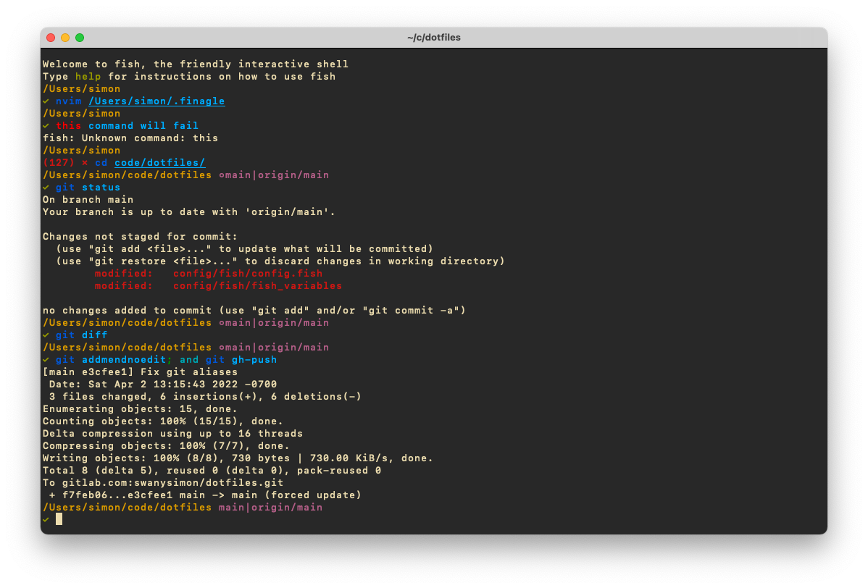Select the yellow nvim command text
Image resolution: width=868 pixels, height=588 pixels.
click(x=68, y=101)
